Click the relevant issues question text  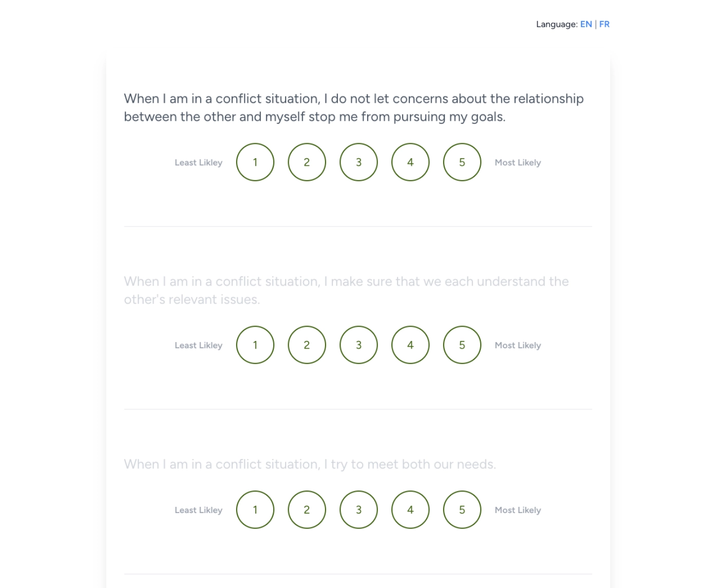click(x=346, y=290)
